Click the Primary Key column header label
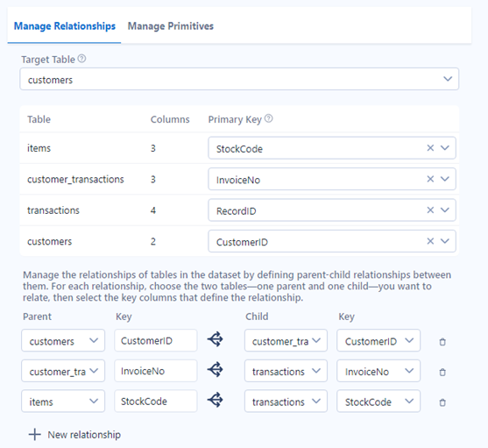The height and width of the screenshot is (448, 488). [235, 119]
